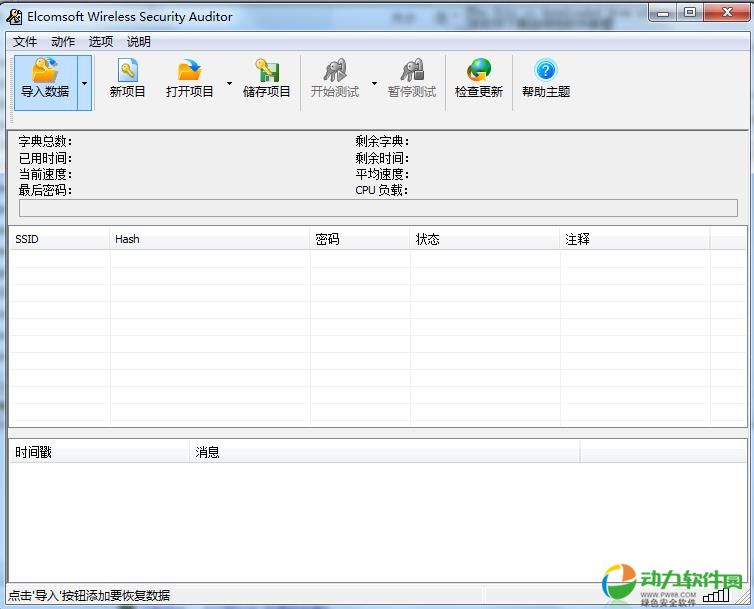Open the 选项 menu

(101, 42)
